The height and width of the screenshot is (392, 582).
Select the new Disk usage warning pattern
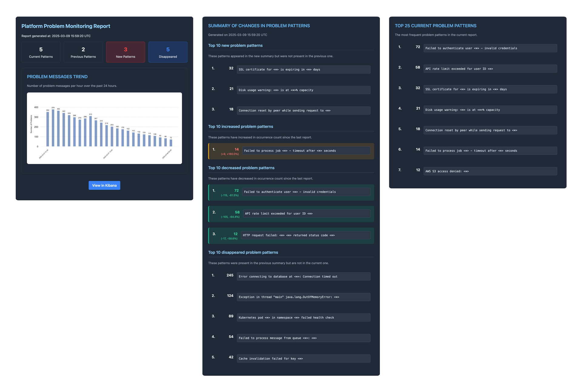(x=303, y=90)
